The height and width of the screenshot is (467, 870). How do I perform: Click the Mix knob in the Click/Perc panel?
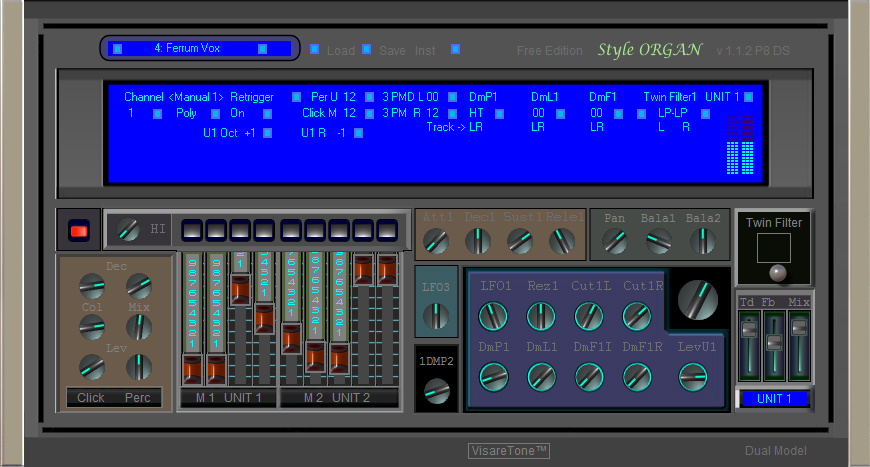click(x=139, y=327)
